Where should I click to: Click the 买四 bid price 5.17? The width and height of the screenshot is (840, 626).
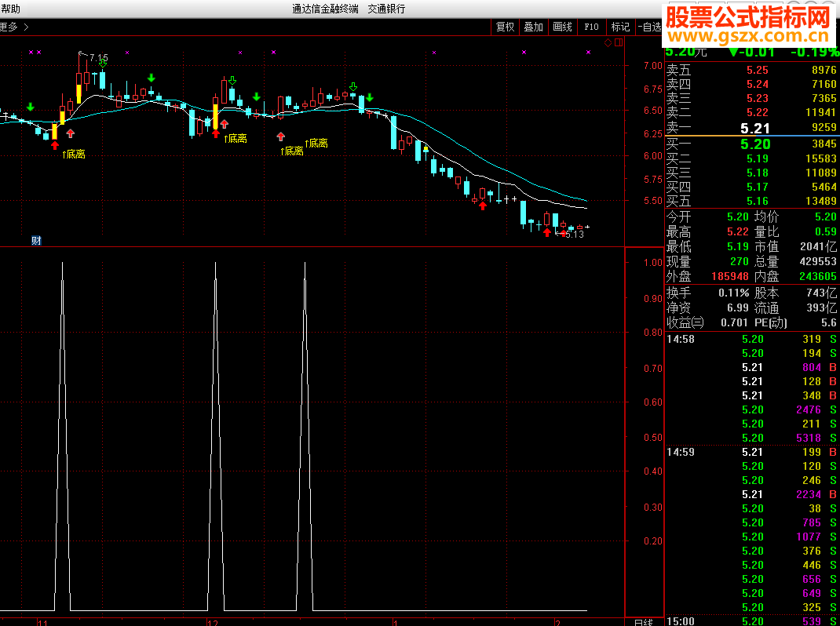(758, 187)
